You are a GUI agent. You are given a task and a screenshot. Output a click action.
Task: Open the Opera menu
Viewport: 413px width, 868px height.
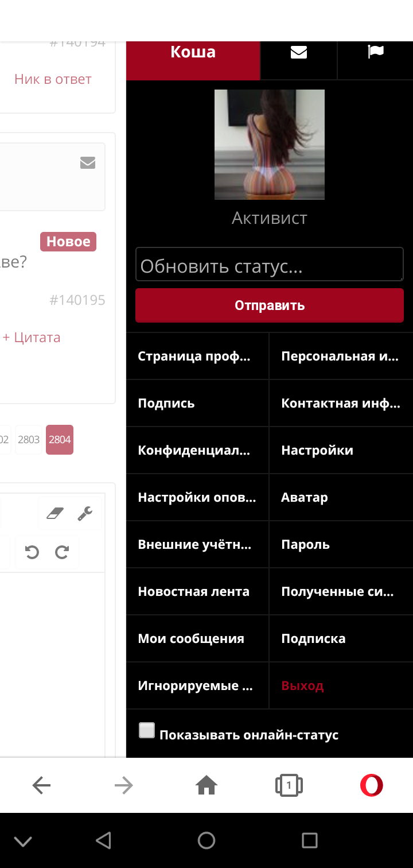(372, 785)
